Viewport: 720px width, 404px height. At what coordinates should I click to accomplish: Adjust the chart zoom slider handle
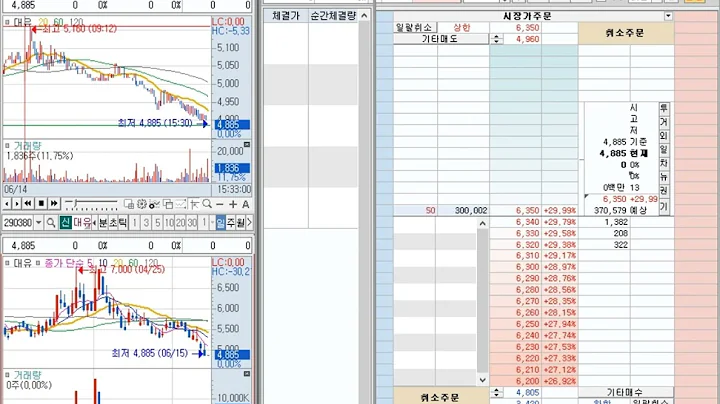[74, 202]
